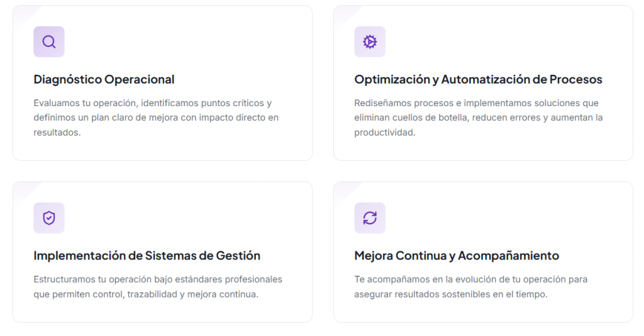
Task: Click the text starting 'Te acompañamos'
Action: tap(471, 286)
